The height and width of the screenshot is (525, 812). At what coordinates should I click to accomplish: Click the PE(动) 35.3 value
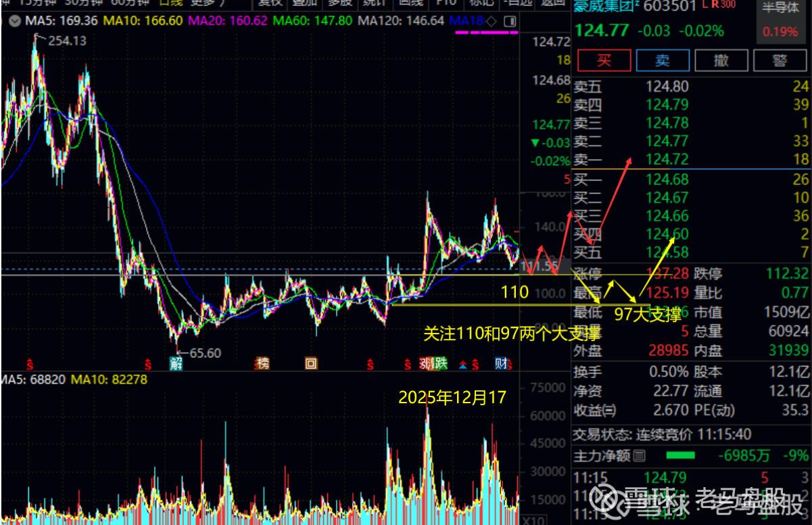point(796,410)
